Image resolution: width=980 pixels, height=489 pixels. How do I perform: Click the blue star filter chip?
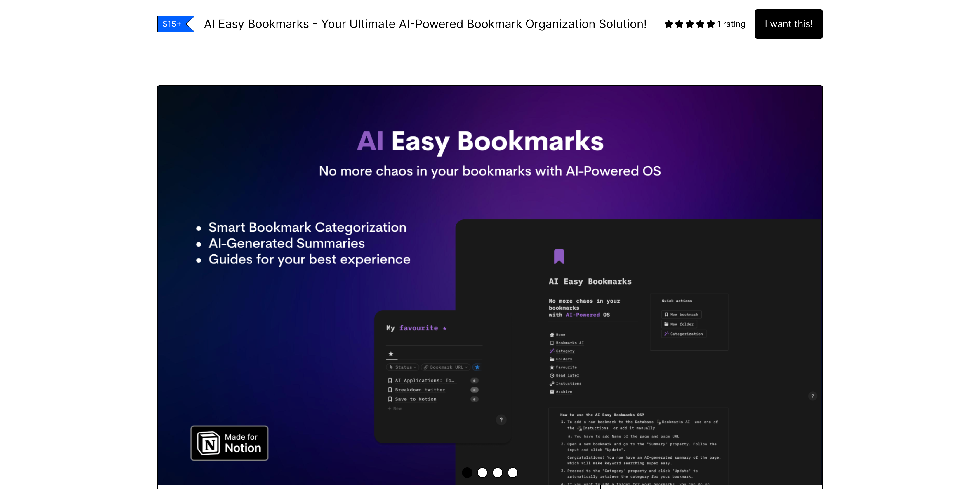[x=477, y=367]
